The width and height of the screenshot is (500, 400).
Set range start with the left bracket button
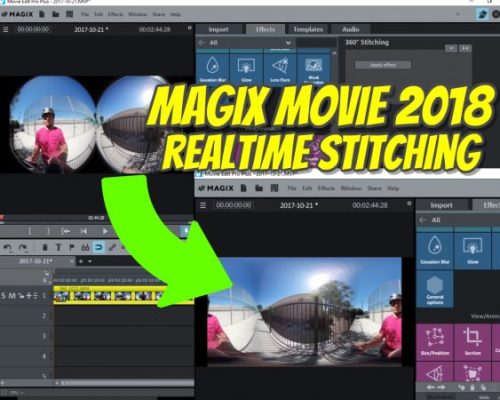(x=30, y=231)
